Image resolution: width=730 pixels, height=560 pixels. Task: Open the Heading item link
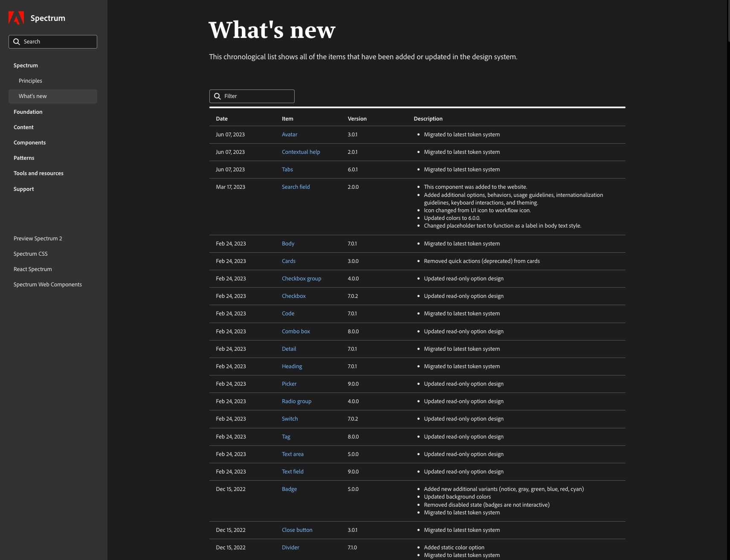click(x=292, y=367)
